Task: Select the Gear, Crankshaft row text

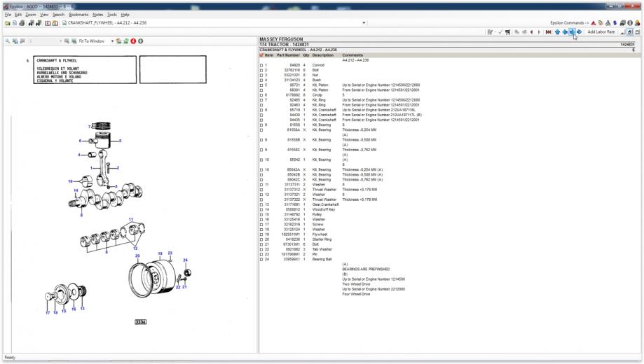Action: pyautogui.click(x=325, y=204)
